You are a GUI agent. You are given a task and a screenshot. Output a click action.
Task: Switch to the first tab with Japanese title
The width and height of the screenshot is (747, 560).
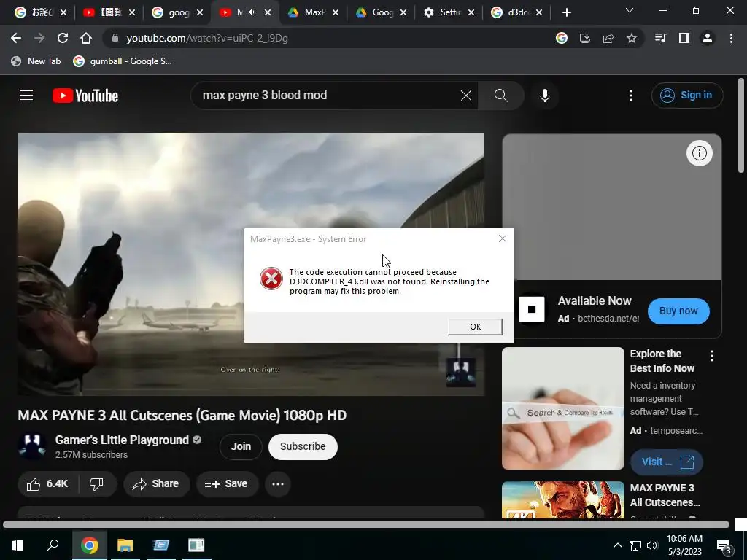(41, 13)
